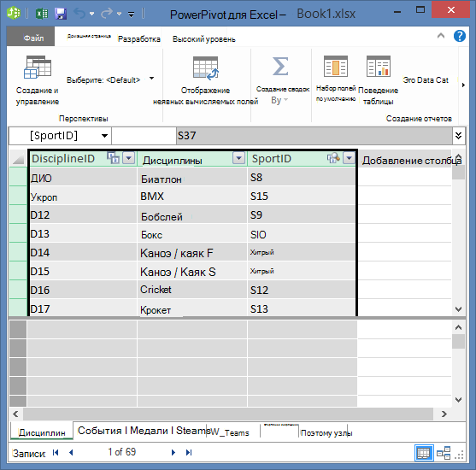The height and width of the screenshot is (470, 476).
Task: Click relationship icon in DisciplineID header
Action: click(113, 158)
